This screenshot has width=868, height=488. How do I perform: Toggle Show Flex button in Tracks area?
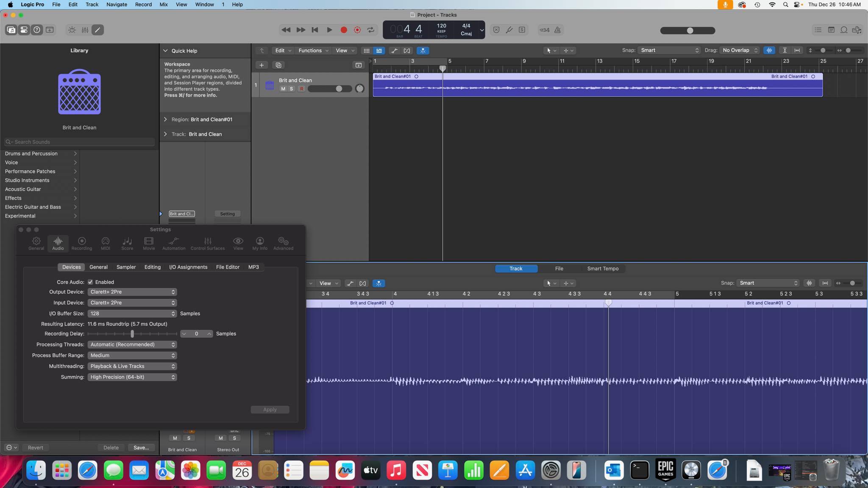(407, 51)
